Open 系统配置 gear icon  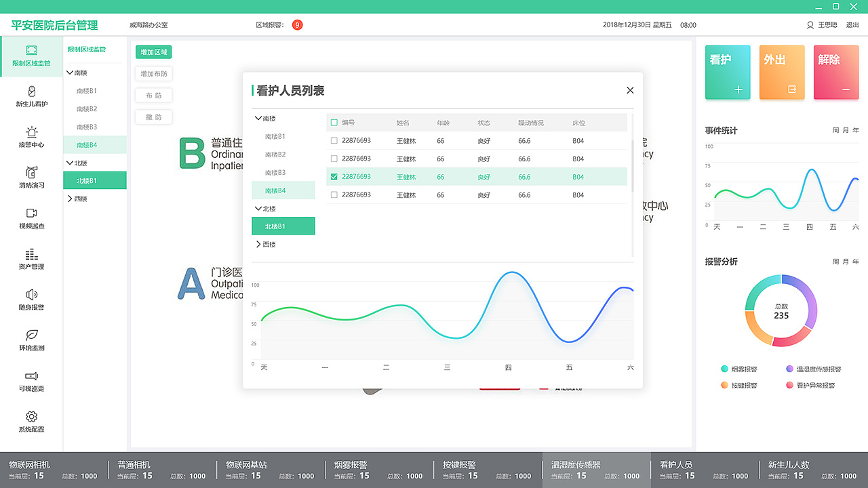click(31, 416)
